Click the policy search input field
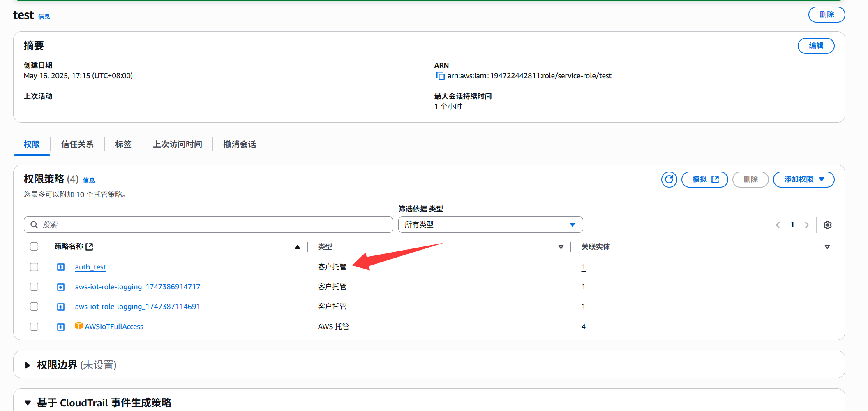 click(208, 225)
